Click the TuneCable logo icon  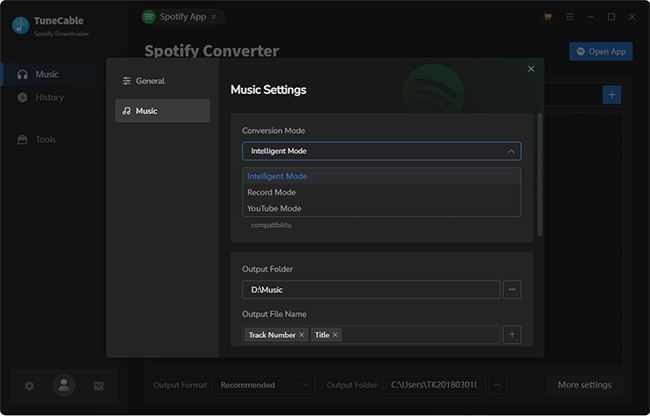[x=21, y=25]
